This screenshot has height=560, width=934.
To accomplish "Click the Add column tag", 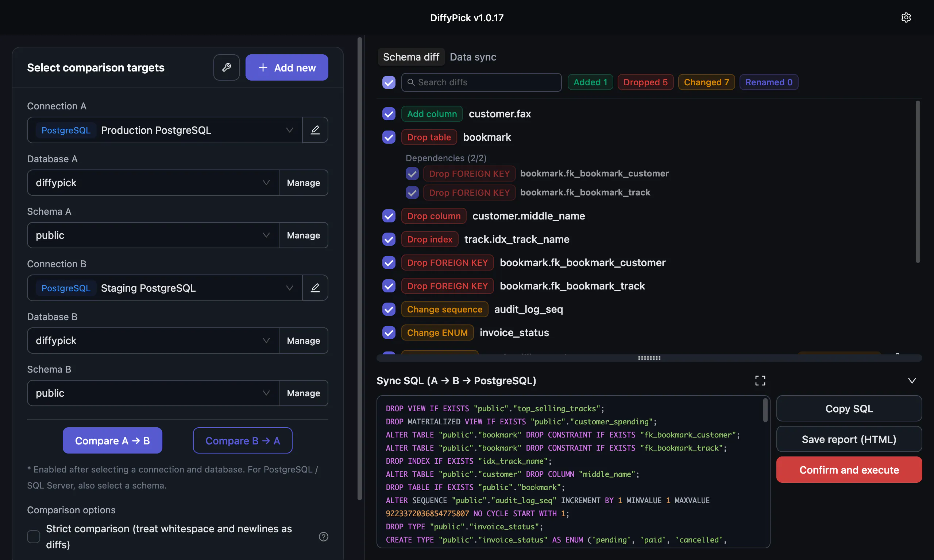I will tap(432, 114).
